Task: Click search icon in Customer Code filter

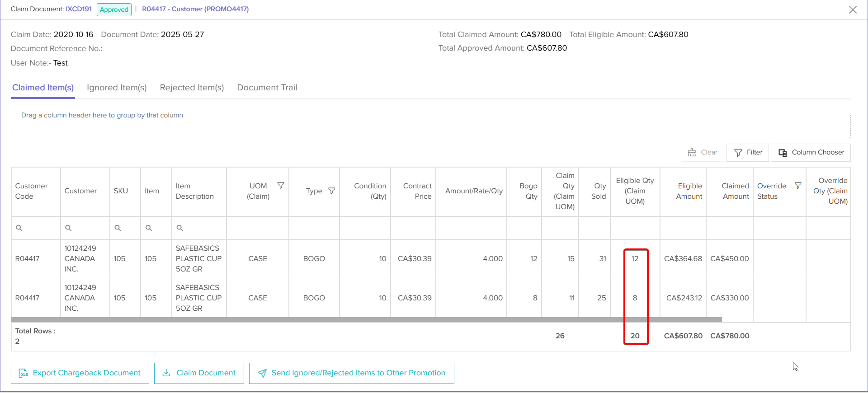Action: point(19,228)
